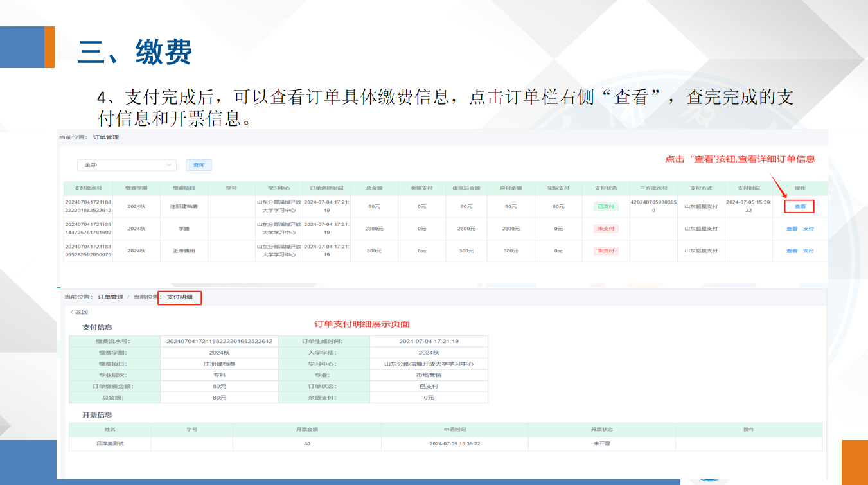Click the 未支付 badge in 正考费用 row
The width and height of the screenshot is (868, 485).
[x=606, y=251]
